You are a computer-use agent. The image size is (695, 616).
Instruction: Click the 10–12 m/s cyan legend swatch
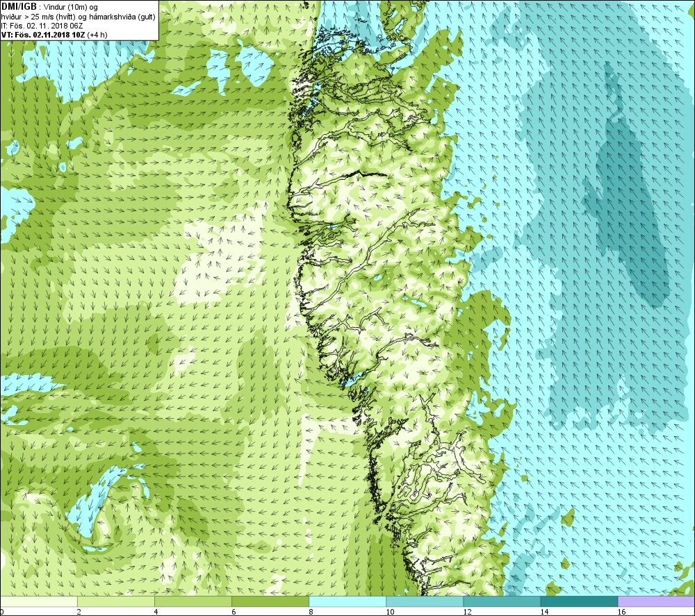click(425, 601)
